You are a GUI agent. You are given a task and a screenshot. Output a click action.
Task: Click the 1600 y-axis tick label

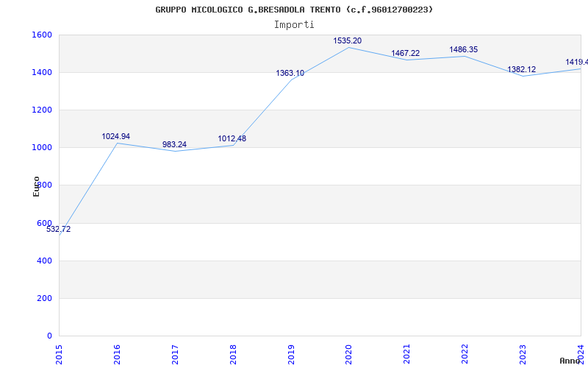(x=42, y=35)
